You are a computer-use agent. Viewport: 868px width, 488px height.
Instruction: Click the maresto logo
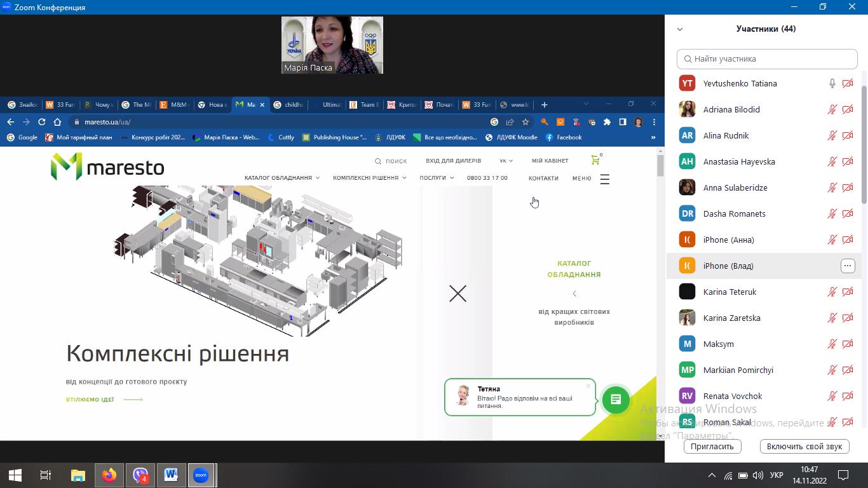(x=107, y=166)
